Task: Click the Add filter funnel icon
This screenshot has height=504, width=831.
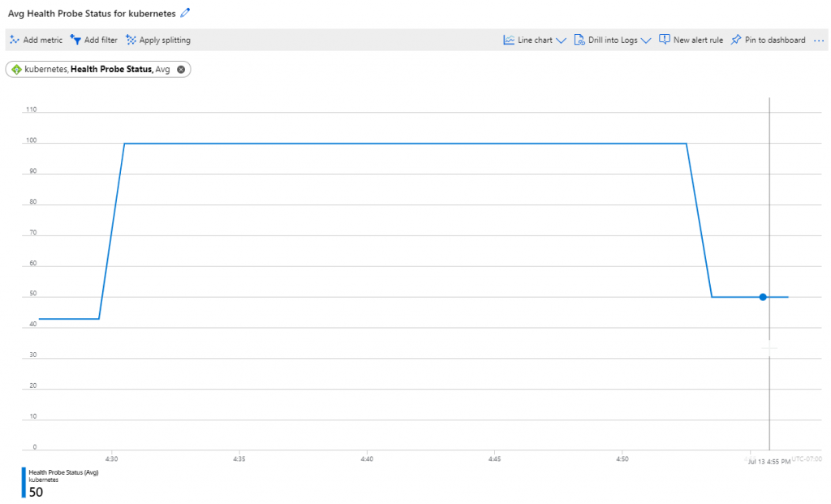Action: pos(75,40)
